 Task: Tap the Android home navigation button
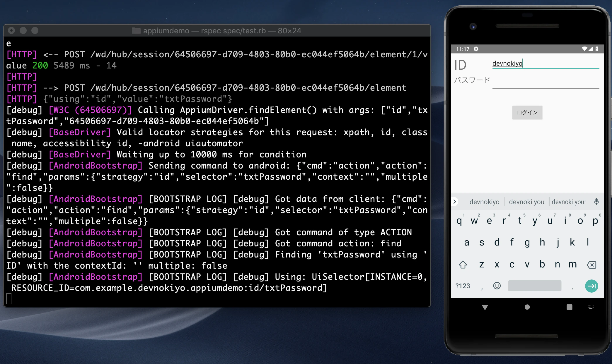point(527,307)
